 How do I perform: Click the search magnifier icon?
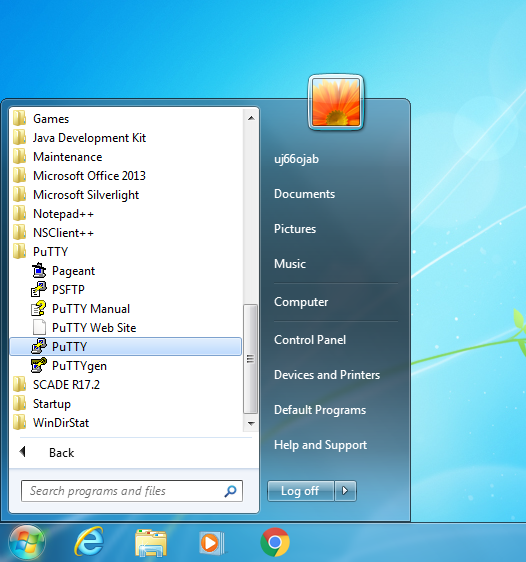230,491
